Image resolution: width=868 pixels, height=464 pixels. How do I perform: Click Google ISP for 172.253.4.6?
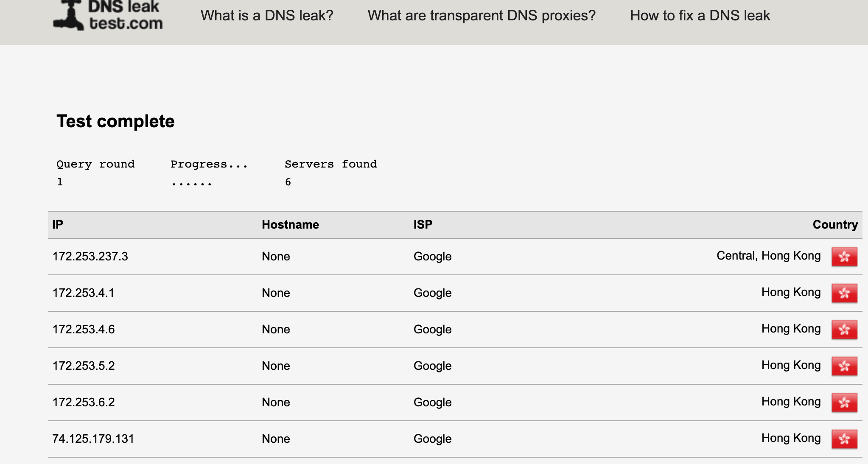click(432, 330)
